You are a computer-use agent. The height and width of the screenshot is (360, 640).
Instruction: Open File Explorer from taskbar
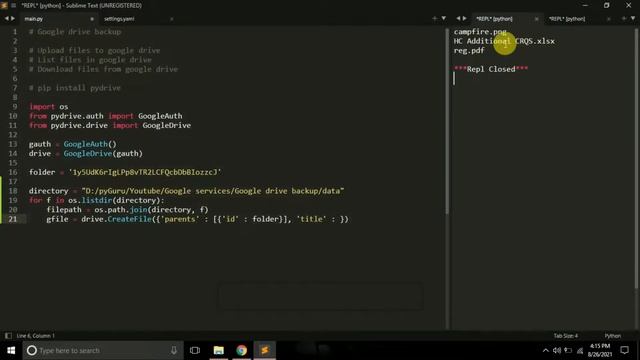click(x=219, y=350)
